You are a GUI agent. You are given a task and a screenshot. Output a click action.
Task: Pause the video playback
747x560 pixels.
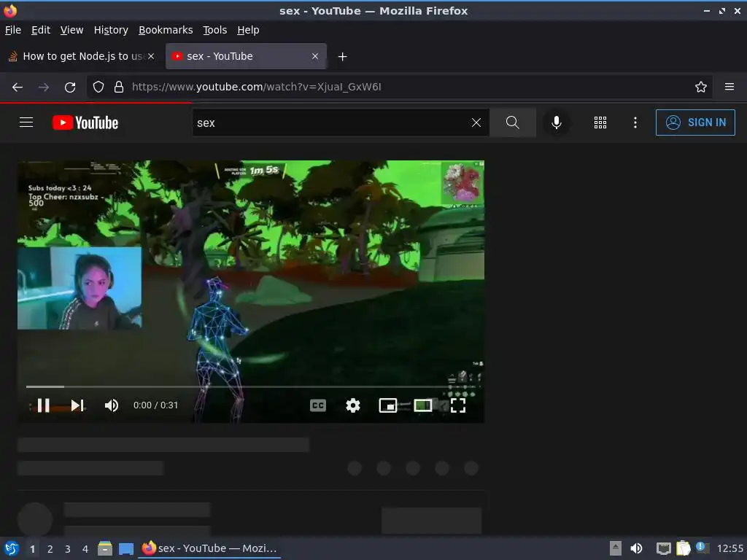(x=43, y=405)
